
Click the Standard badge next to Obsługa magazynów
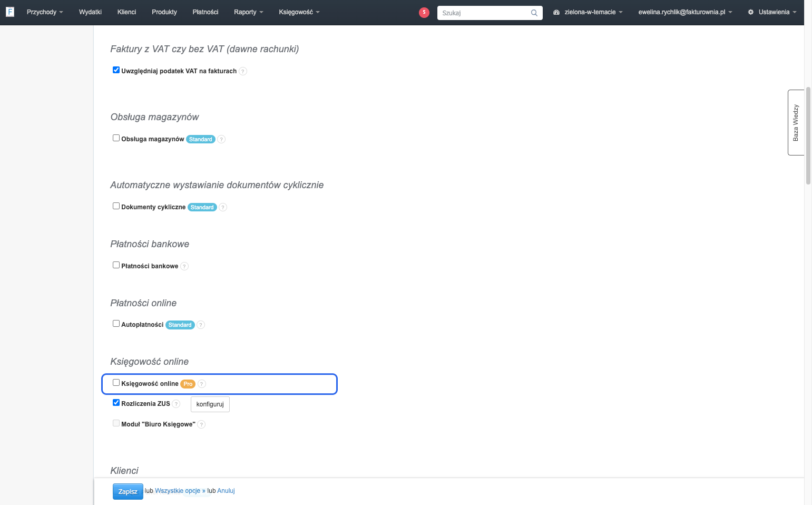pos(201,139)
